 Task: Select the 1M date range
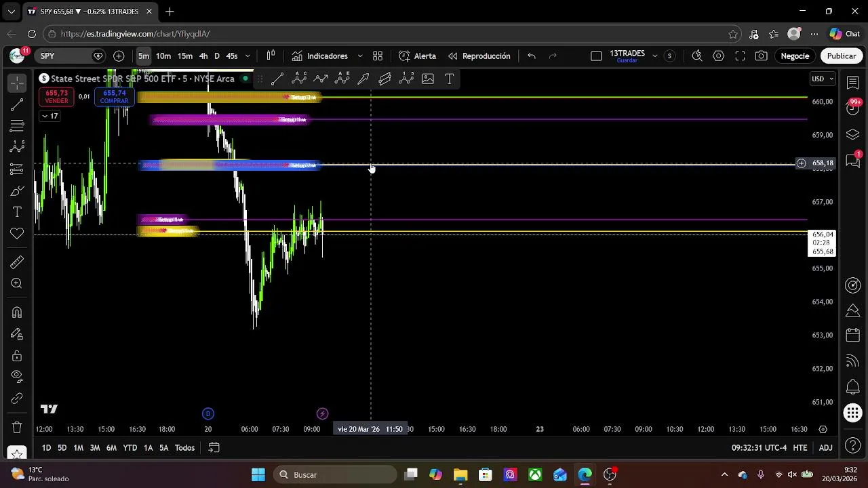click(78, 448)
